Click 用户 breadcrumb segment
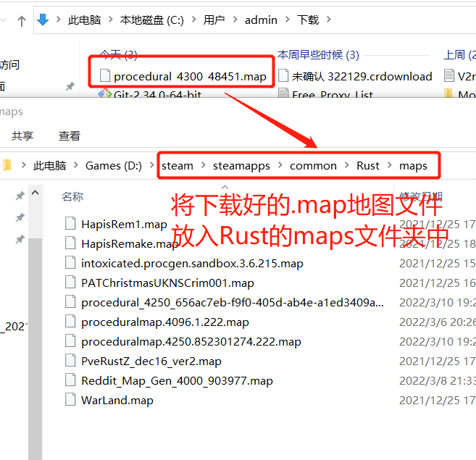Image resolution: width=476 pixels, height=460 pixels. 214,20
